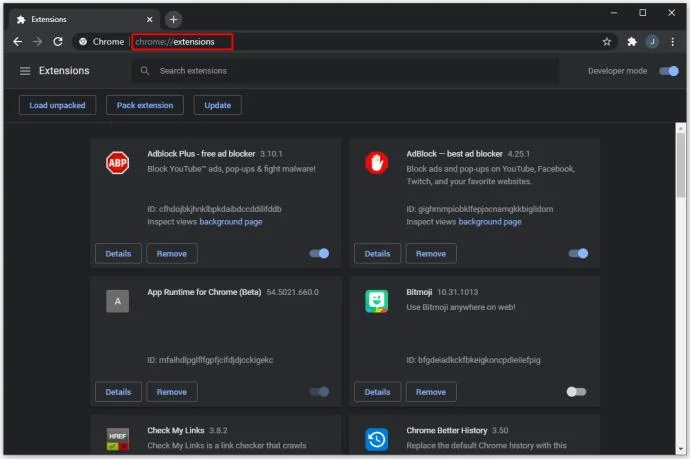The width and height of the screenshot is (690, 459).
Task: Click the AdBlock red hand logo
Action: point(377,163)
